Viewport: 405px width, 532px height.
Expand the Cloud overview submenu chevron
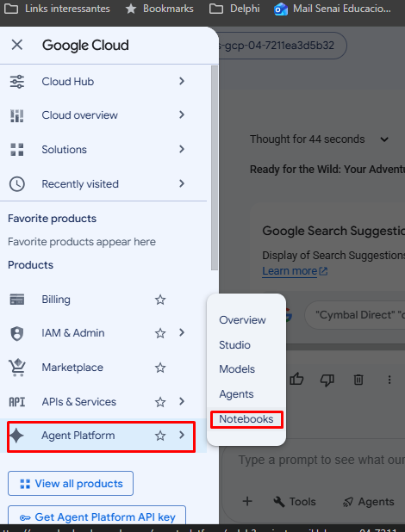pyautogui.click(x=182, y=114)
